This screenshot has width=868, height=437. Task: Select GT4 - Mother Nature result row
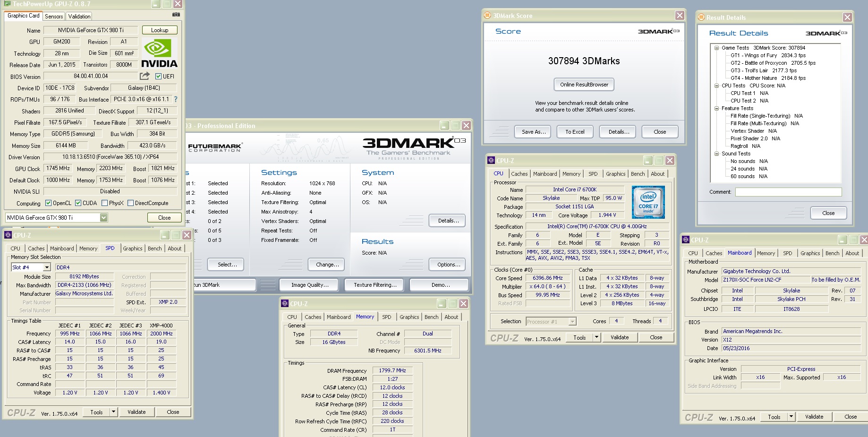[768, 78]
